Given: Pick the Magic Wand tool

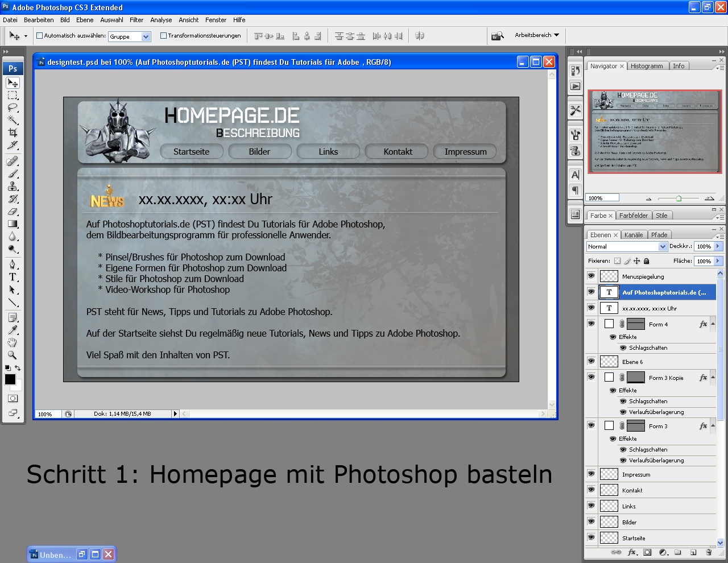Looking at the screenshot, I should click(x=13, y=120).
